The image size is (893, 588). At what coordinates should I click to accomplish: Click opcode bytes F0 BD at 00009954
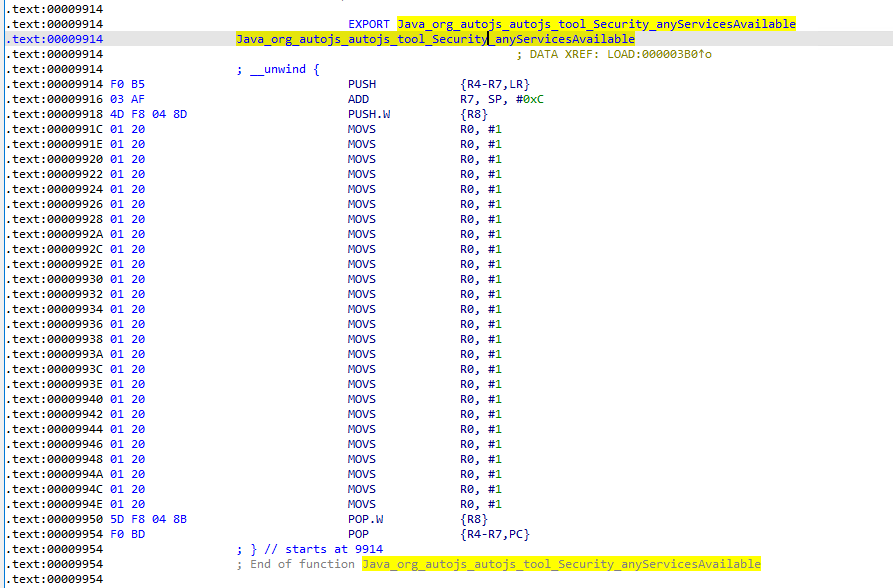tap(127, 534)
